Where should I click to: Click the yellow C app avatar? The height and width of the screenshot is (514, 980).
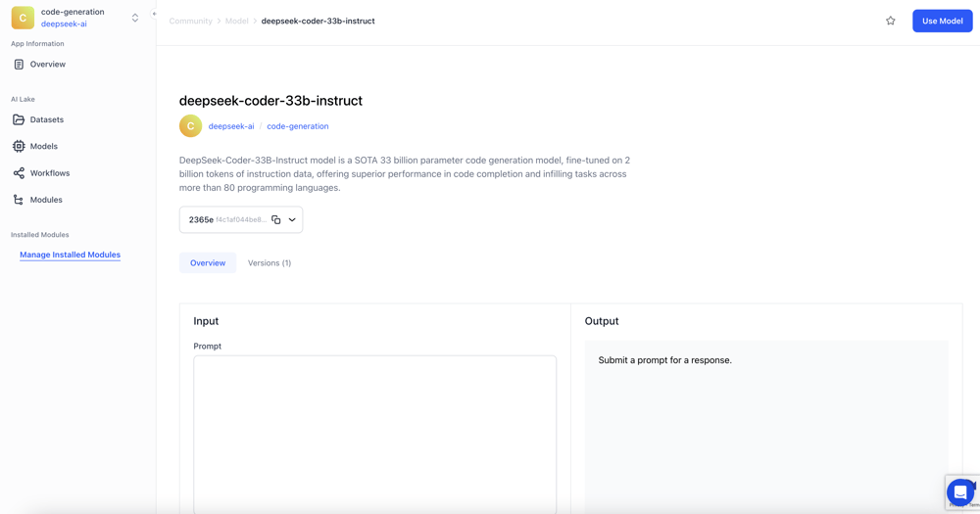pyautogui.click(x=23, y=18)
